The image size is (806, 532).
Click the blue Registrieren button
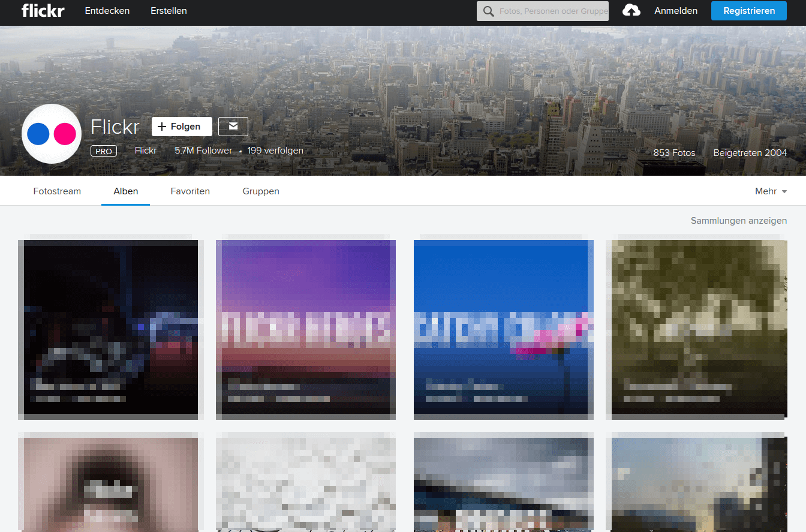click(x=748, y=11)
